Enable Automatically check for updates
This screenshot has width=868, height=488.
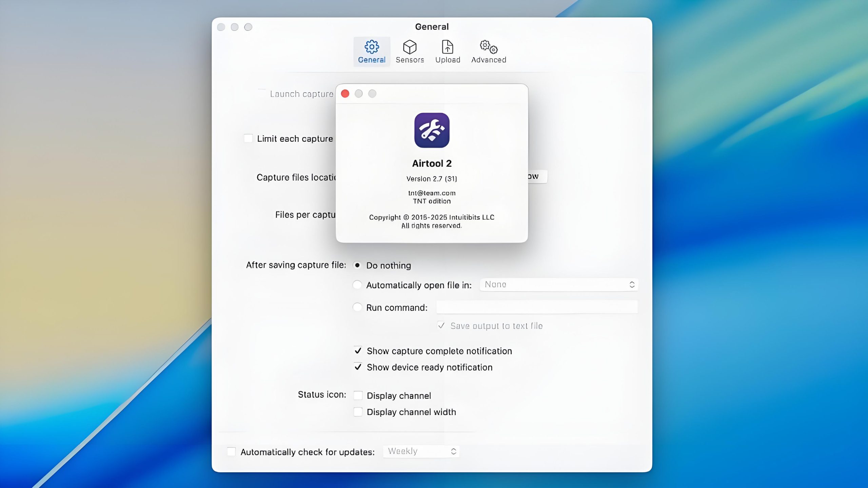[x=231, y=452]
